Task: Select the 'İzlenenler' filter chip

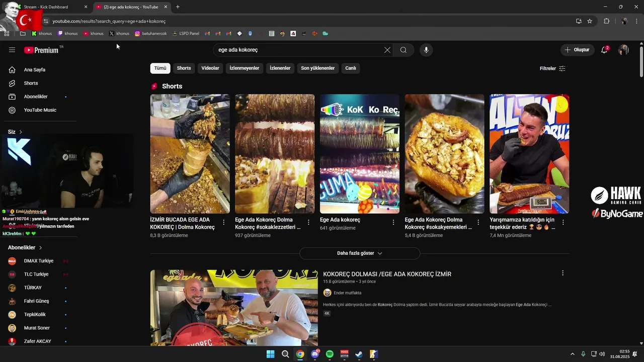Action: tap(280, 68)
